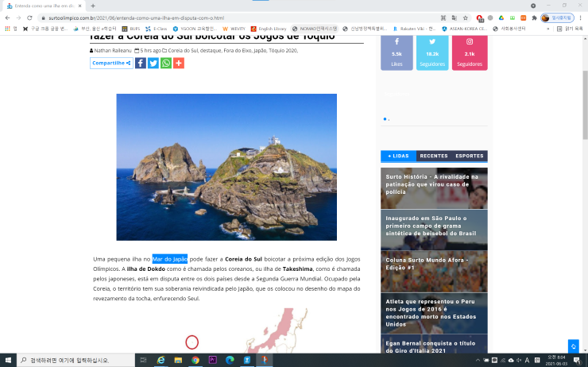Share article via Facebook icon
Viewport: 588px width, 367px height.
141,64
